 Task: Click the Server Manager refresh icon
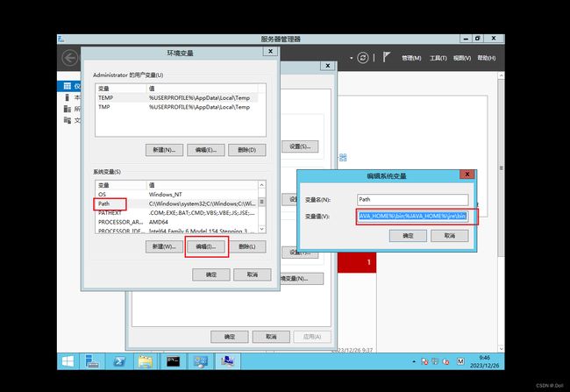362,58
